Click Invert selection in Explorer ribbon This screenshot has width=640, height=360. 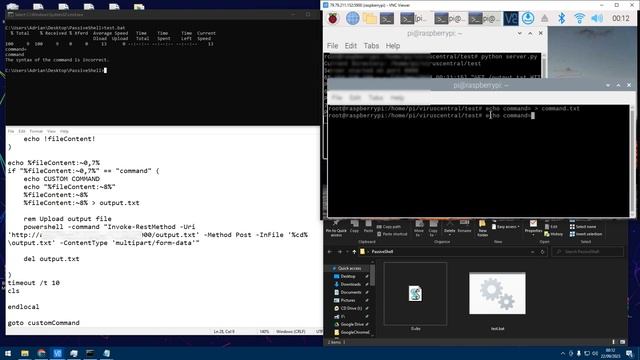point(586,234)
